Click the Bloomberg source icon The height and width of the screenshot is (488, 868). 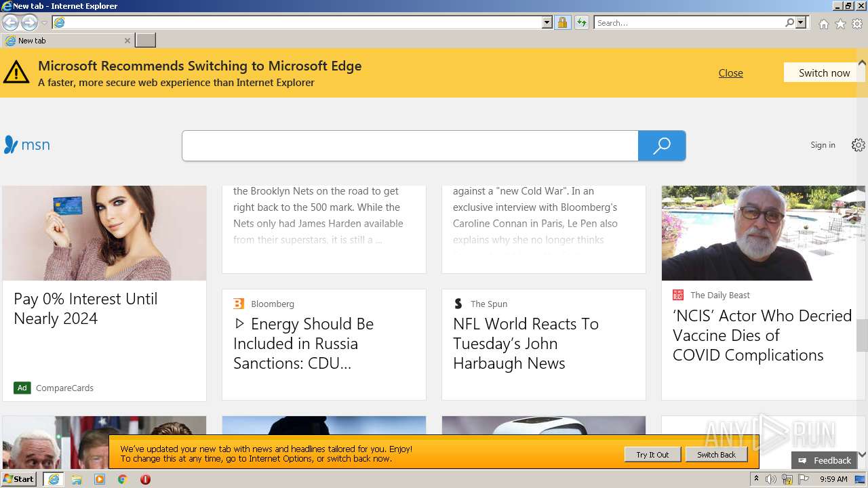[x=239, y=304]
